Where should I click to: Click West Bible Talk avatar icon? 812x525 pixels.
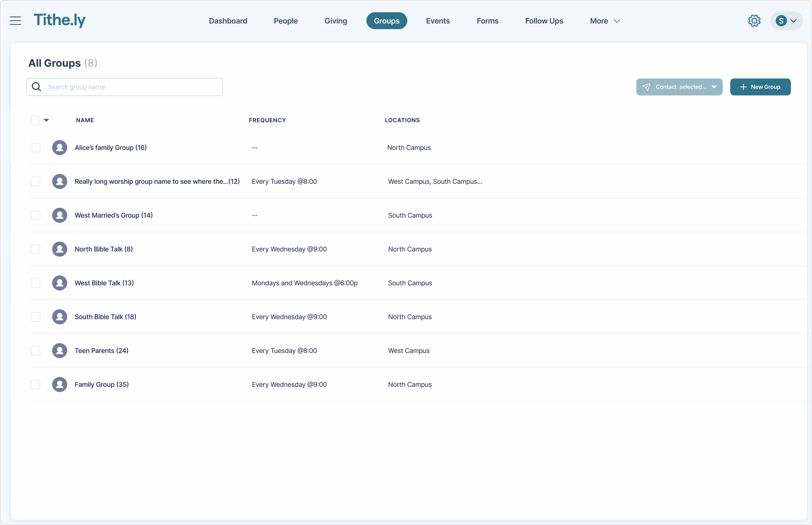tap(60, 283)
